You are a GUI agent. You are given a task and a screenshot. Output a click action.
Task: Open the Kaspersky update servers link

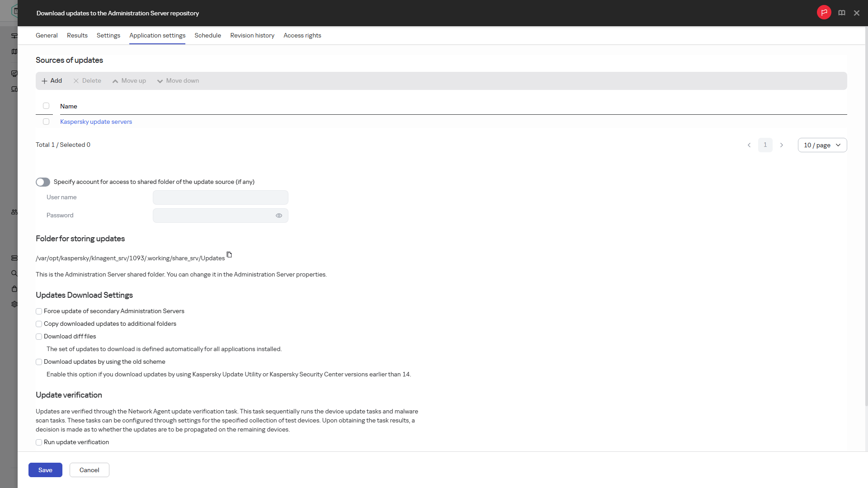click(96, 122)
